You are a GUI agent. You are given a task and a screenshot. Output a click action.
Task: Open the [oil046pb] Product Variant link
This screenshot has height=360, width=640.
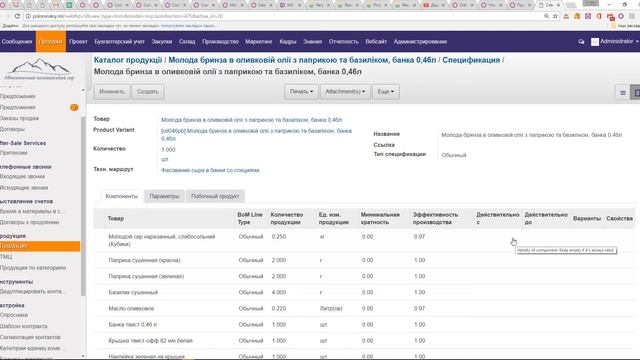click(x=256, y=135)
